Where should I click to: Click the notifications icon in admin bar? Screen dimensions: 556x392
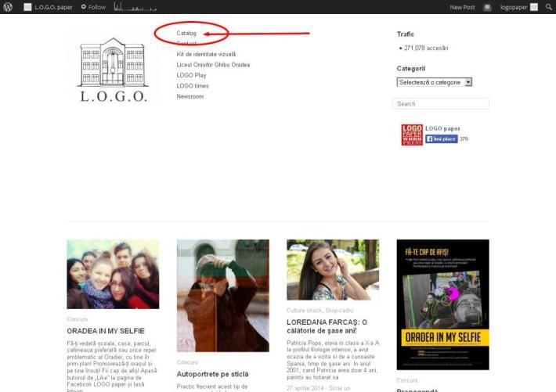[x=487, y=7]
